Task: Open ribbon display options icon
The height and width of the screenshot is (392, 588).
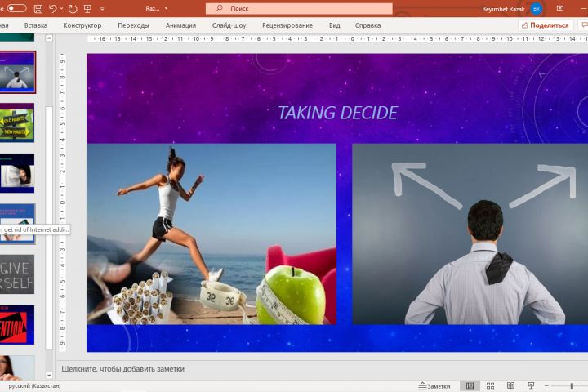Action: coord(560,8)
